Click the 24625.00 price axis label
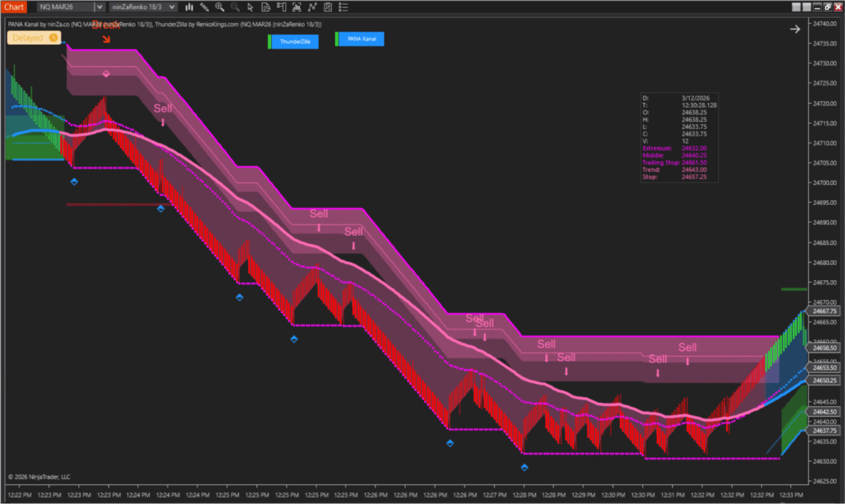Viewport: 845px width, 504px height. click(825, 481)
